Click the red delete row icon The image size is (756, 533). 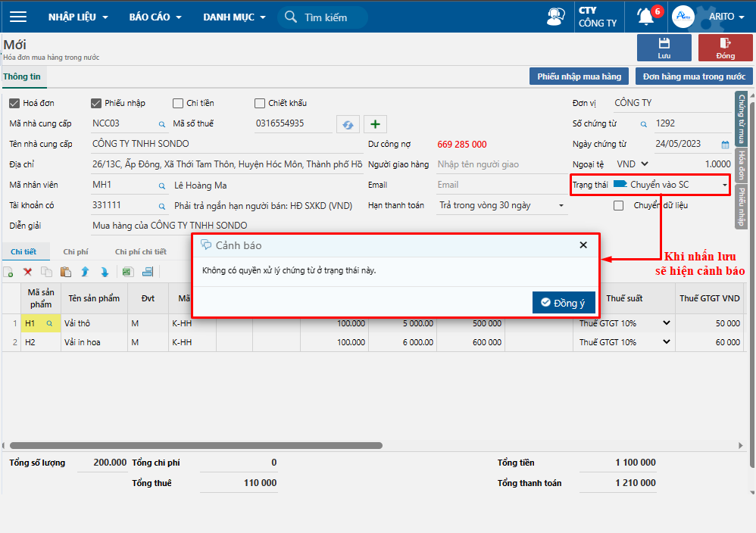tap(27, 272)
